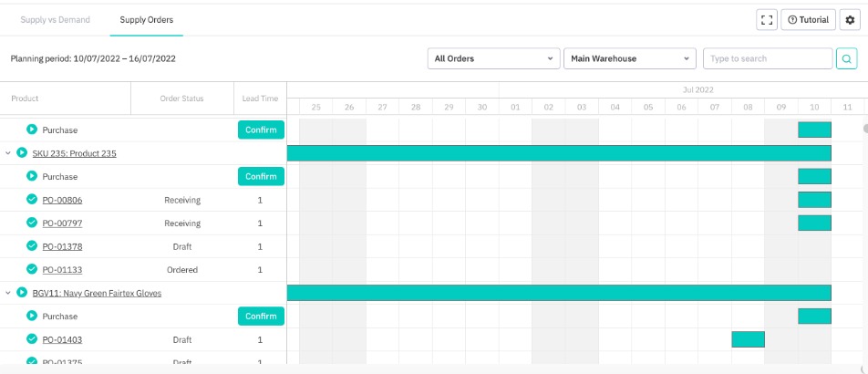Click the search magnifier icon
Viewport: 868px width, 374px height.
pyautogui.click(x=847, y=58)
